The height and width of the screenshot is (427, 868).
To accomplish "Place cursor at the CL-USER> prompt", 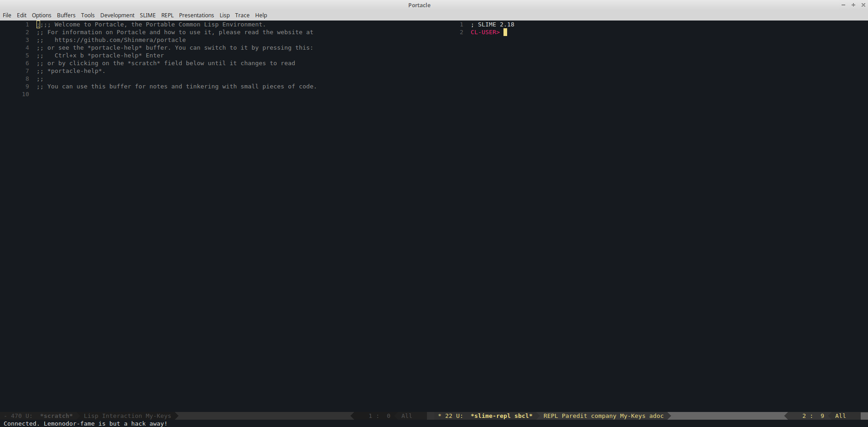I will click(x=505, y=32).
